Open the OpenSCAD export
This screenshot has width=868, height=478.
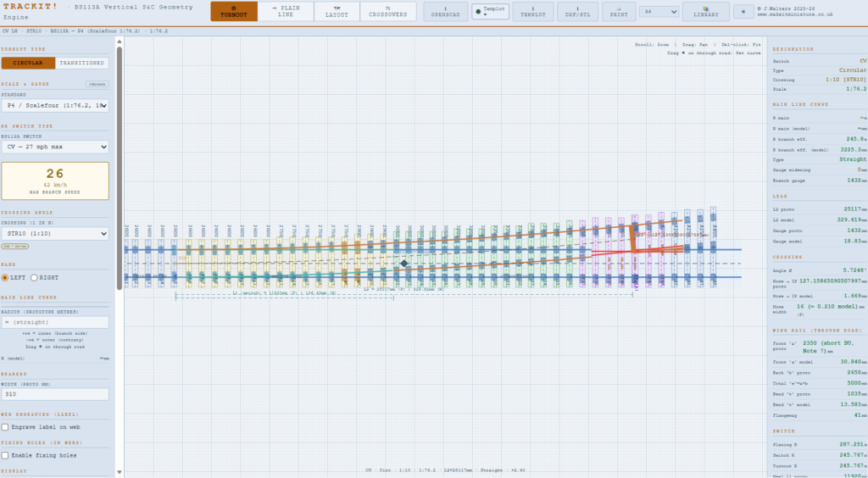[446, 12]
